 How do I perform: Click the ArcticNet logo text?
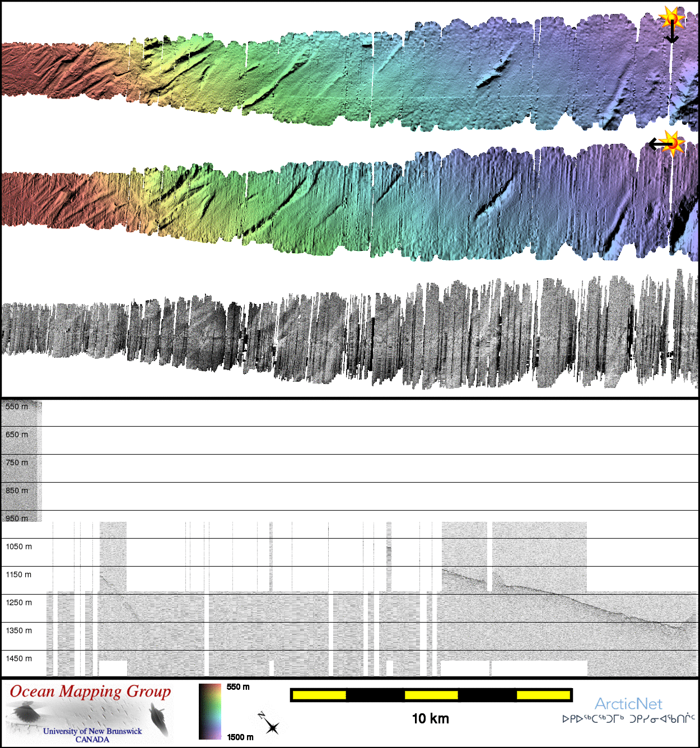pos(628,704)
